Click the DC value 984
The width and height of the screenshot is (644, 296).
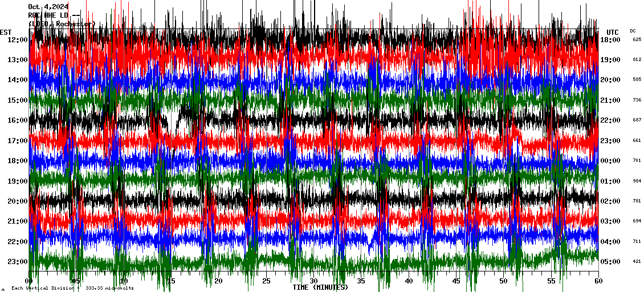[637, 181]
